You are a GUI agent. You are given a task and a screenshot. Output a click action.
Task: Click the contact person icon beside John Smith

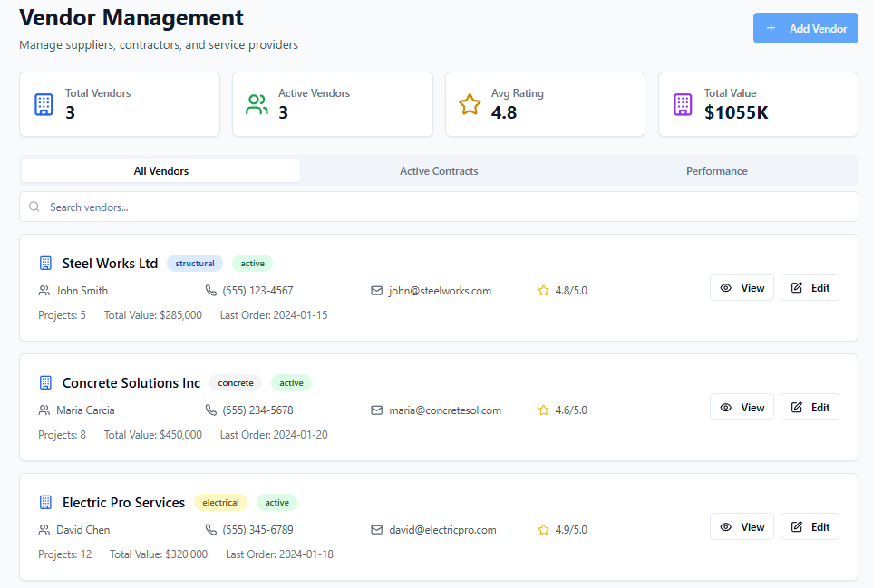pos(44,291)
